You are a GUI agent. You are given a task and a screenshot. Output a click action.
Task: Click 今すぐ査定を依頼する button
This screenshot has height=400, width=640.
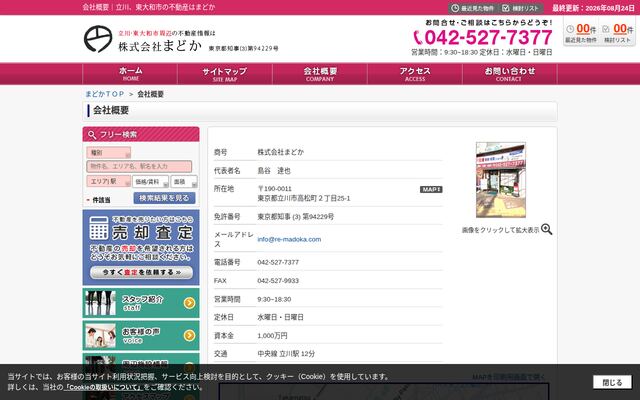click(141, 272)
